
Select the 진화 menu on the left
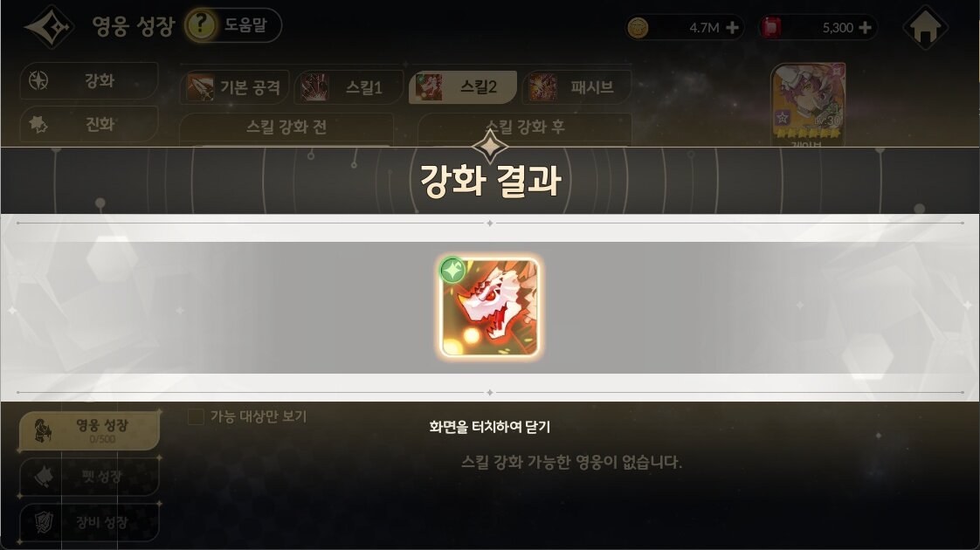pyautogui.click(x=89, y=124)
